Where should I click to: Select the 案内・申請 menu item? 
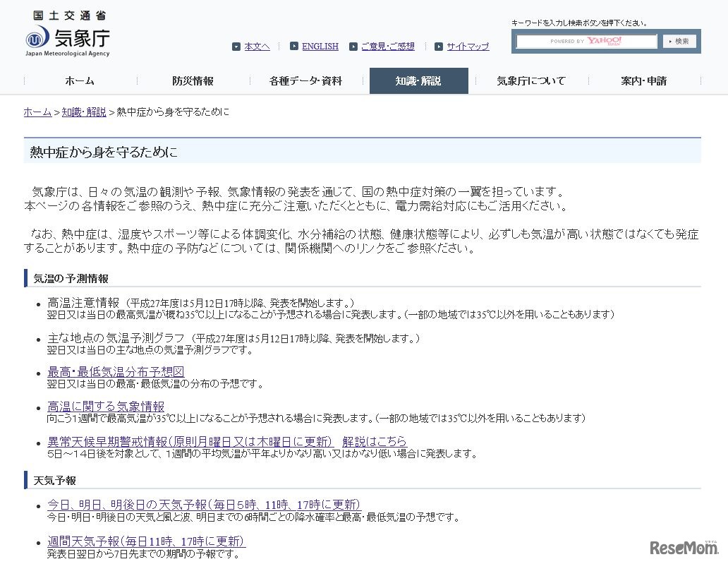coord(643,80)
